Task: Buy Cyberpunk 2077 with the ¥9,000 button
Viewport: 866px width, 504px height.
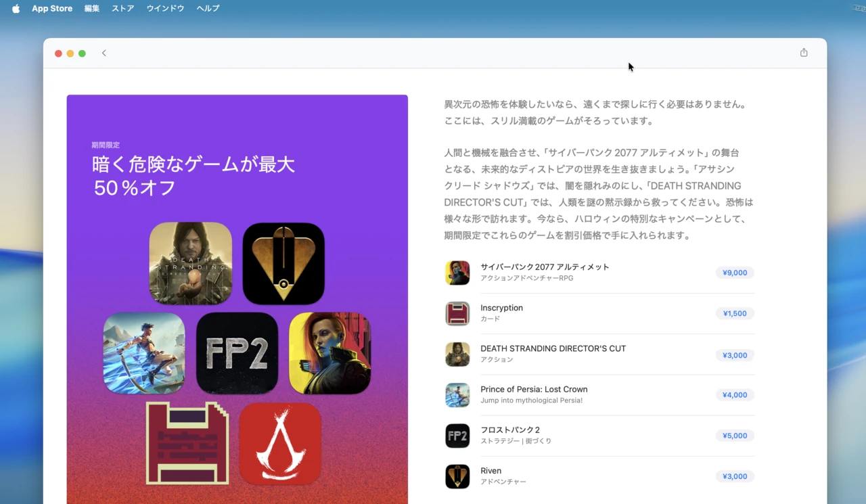Action: [x=735, y=273]
